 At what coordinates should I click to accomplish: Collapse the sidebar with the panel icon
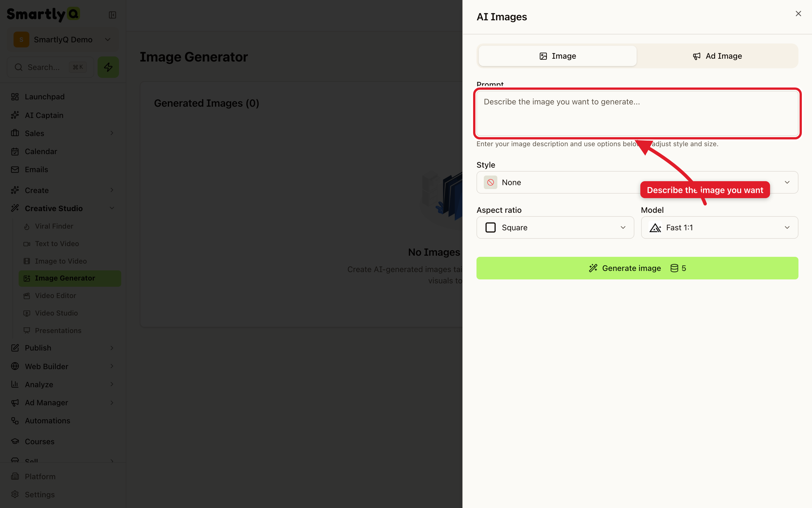(x=112, y=15)
